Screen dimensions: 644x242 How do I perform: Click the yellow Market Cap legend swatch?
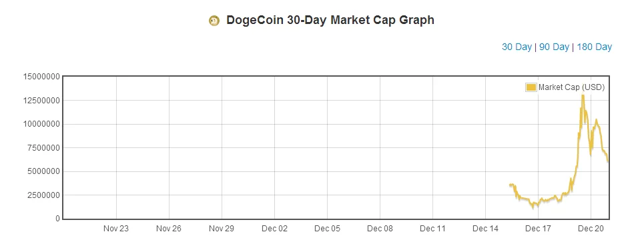(x=531, y=87)
